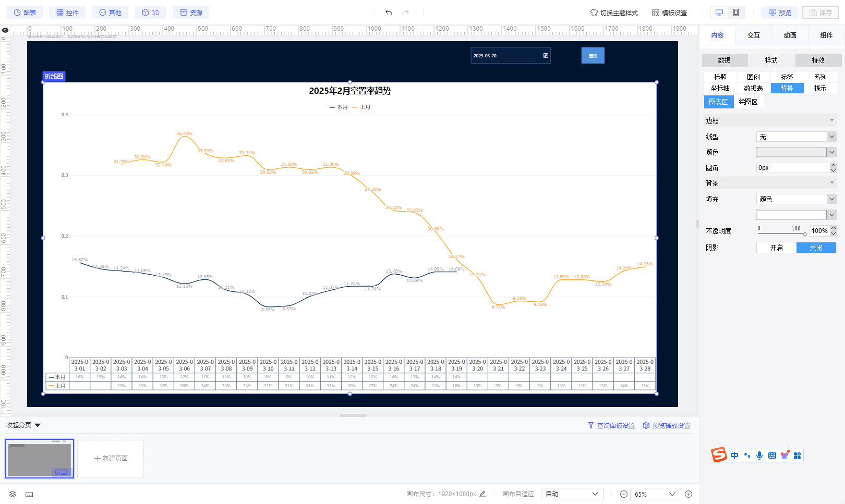
Task: Click the 不透明度 opacity slider
Action: 781,233
